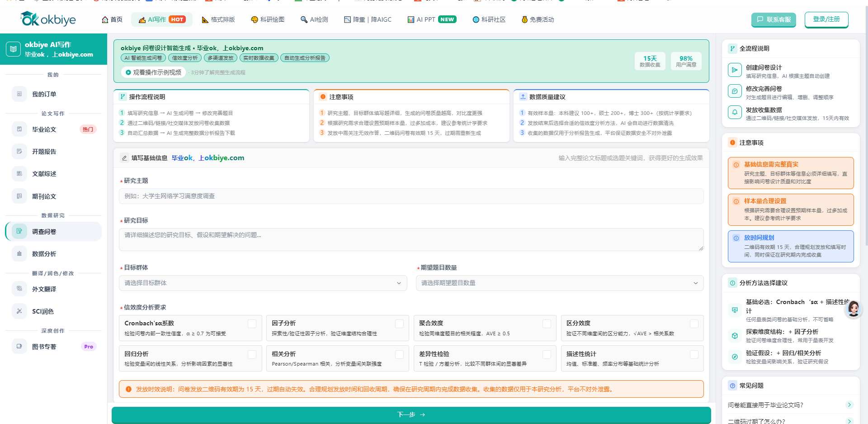The width and height of the screenshot is (868, 424).
Task: Click the 研究主题 input field
Action: (x=411, y=196)
